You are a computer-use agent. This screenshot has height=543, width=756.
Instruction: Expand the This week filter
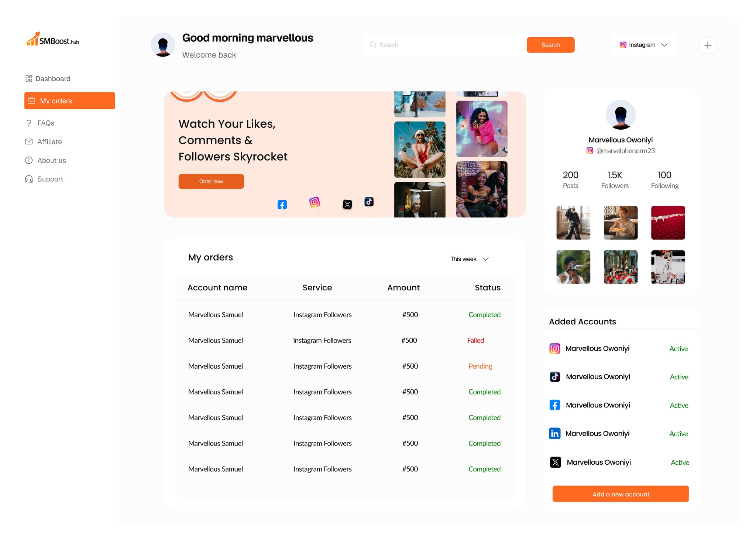469,259
